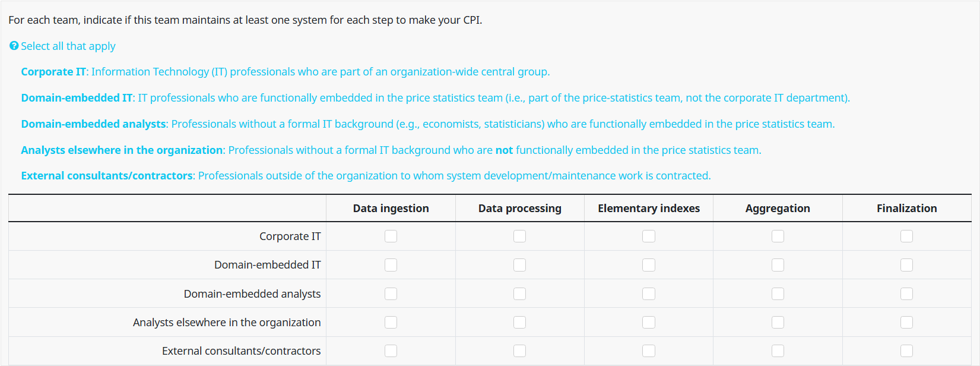
Task: Click the Finalization column header
Action: pos(906,209)
